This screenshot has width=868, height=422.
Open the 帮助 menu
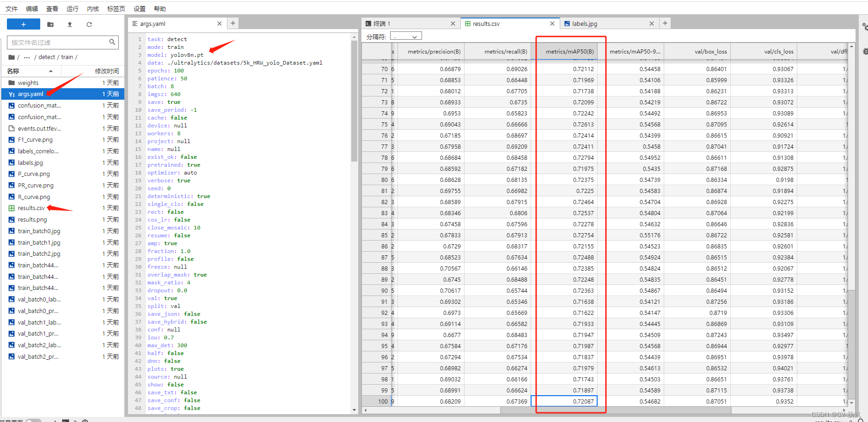coord(160,9)
